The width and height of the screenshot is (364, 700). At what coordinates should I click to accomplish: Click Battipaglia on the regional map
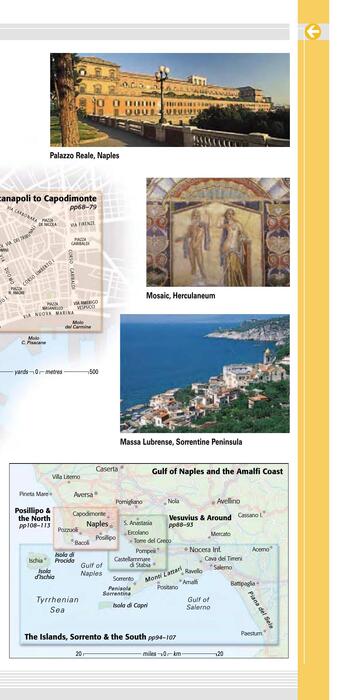pos(243,583)
